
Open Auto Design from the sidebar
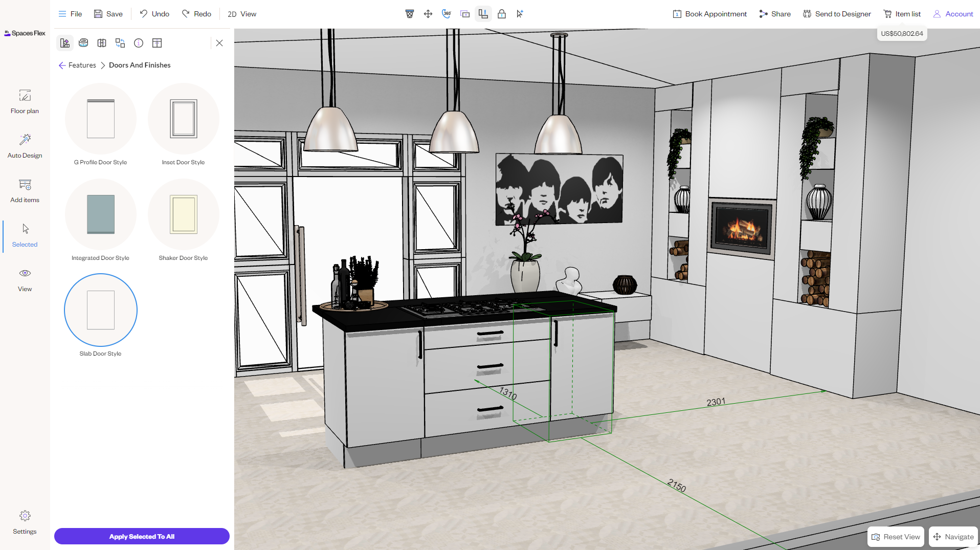[x=25, y=145]
